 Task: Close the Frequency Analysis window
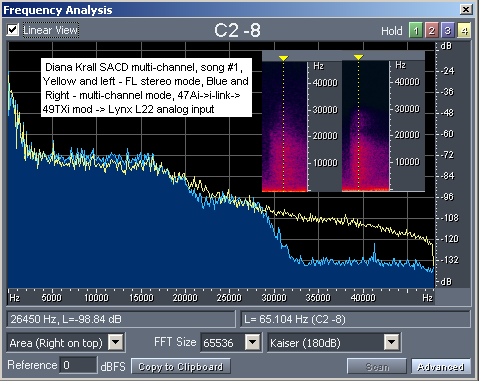pos(466,9)
